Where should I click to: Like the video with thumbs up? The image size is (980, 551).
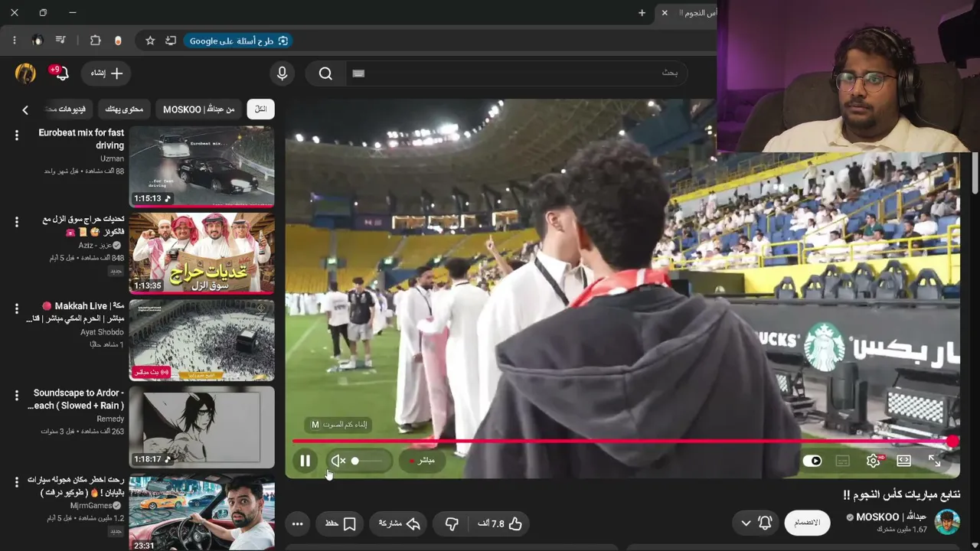[499, 523]
